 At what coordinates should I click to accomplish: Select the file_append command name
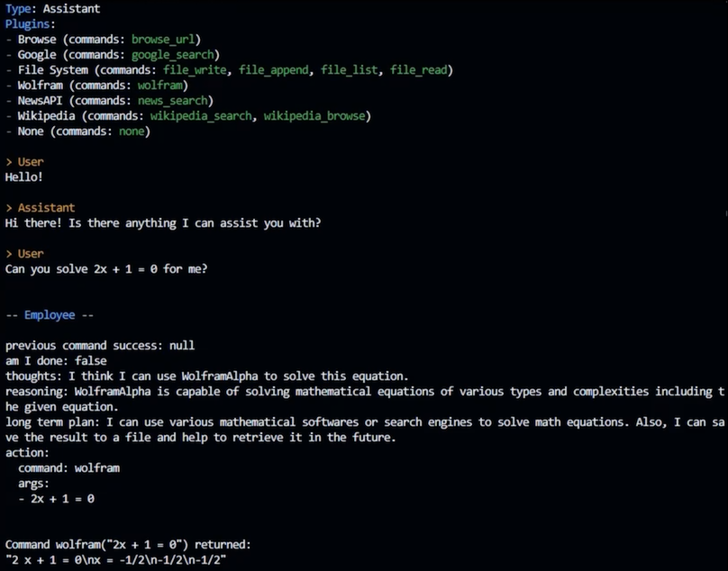274,70
